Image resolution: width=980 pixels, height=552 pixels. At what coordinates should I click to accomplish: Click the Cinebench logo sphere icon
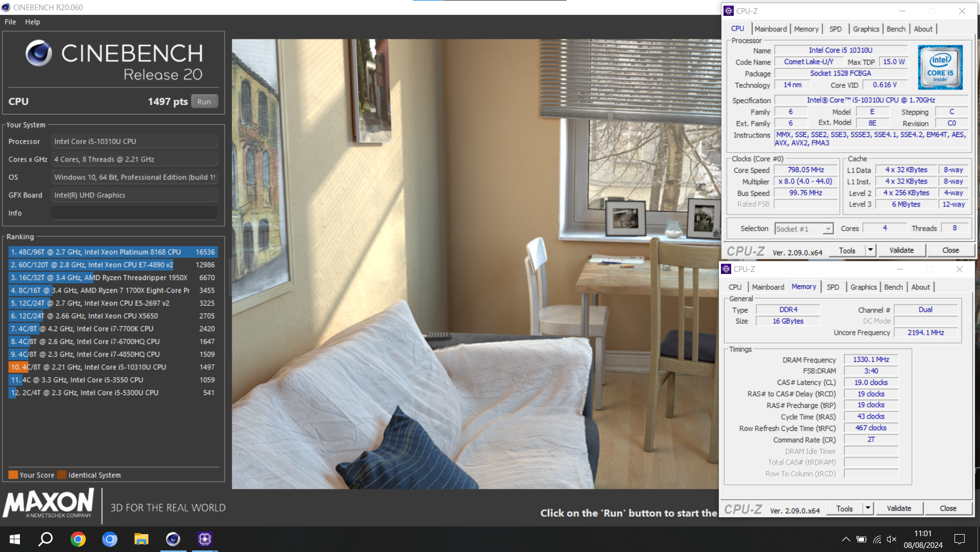click(39, 53)
